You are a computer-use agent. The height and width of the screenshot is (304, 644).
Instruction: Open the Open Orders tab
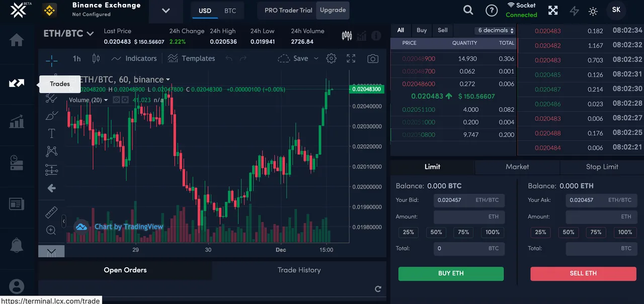(125, 270)
